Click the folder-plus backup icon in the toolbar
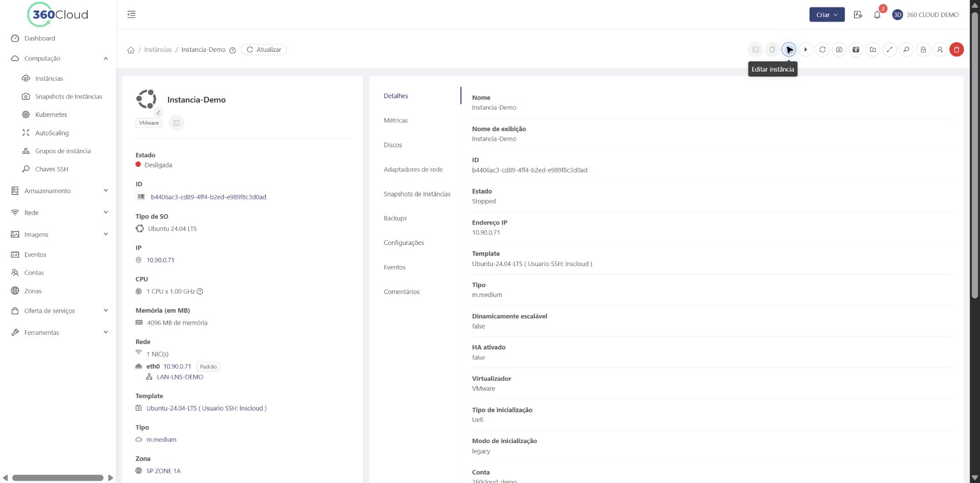The image size is (980, 483). point(873,50)
